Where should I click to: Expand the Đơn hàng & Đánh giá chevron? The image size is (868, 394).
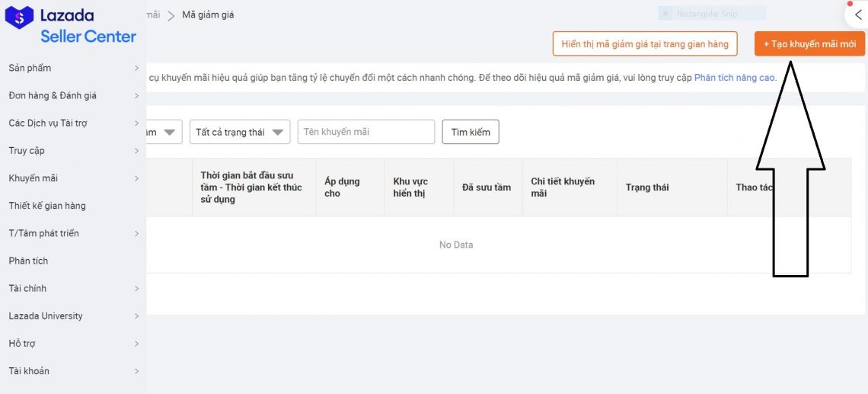[137, 96]
